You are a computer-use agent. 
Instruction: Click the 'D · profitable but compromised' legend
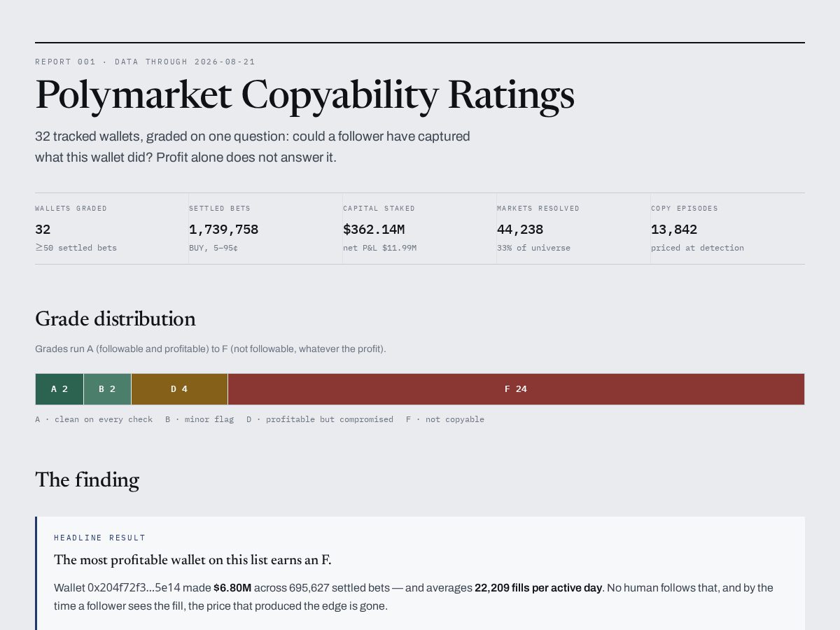click(320, 419)
